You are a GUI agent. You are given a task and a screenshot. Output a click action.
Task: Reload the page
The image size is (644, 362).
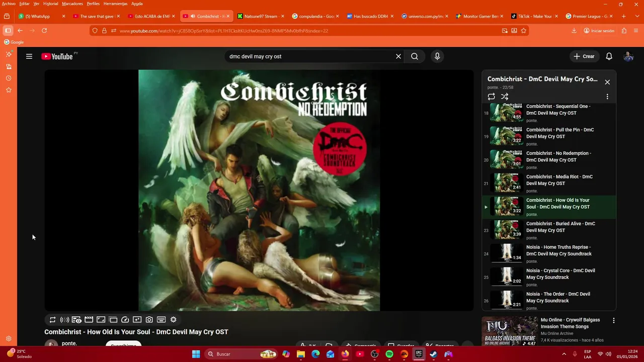(x=44, y=31)
